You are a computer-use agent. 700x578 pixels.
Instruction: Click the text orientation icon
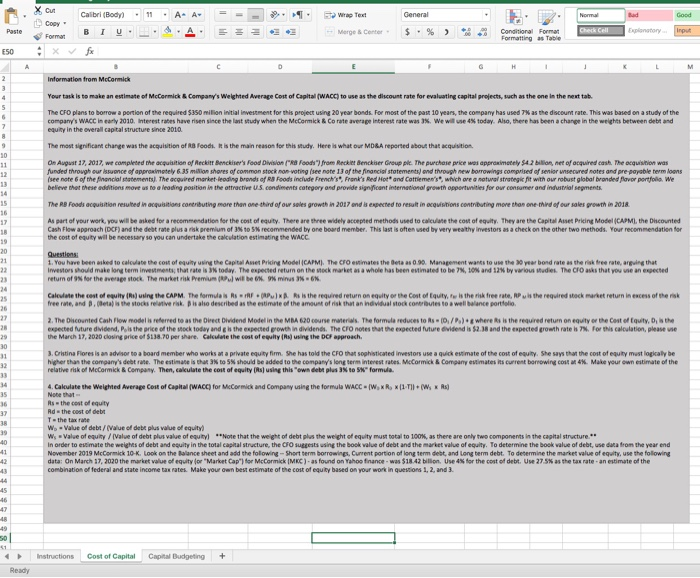tap(275, 15)
